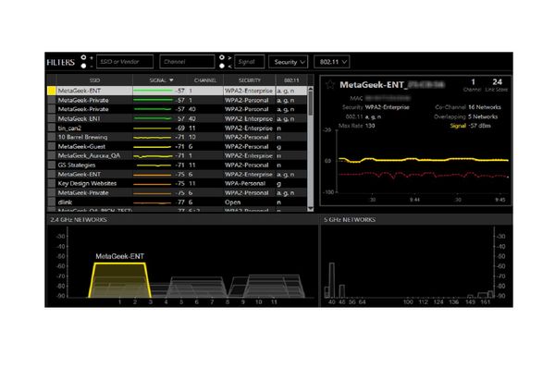This screenshot has height=392, width=555.
Task: Toggle the checkbox next to dlink network
Action: (x=52, y=202)
